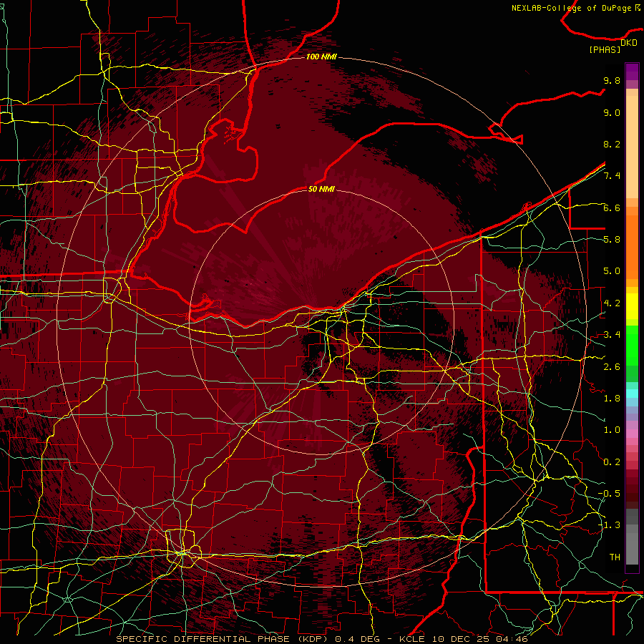Click the yellow segment of the color bar
644x644 pixels.
632,306
